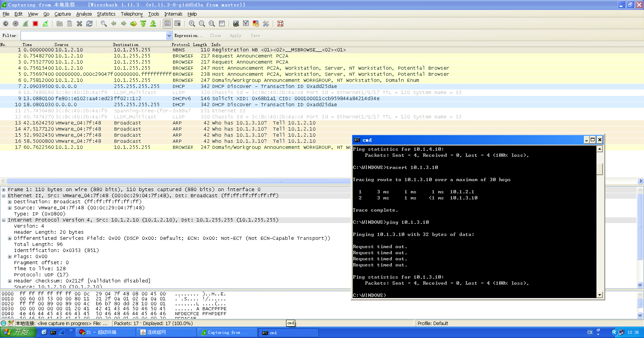This screenshot has width=644, height=338.
Task: Open help lifebuoy icon
Action: tap(280, 24)
